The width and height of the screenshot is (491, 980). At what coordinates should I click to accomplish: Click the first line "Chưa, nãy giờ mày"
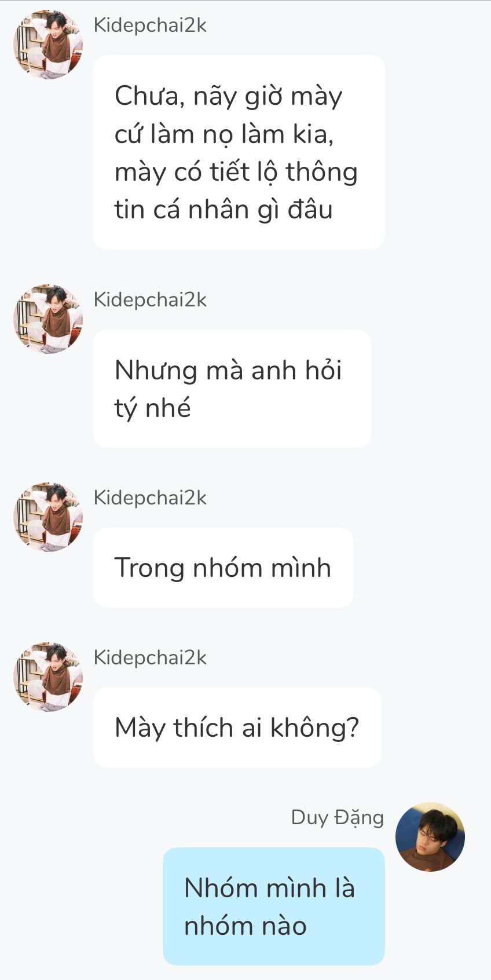[228, 96]
